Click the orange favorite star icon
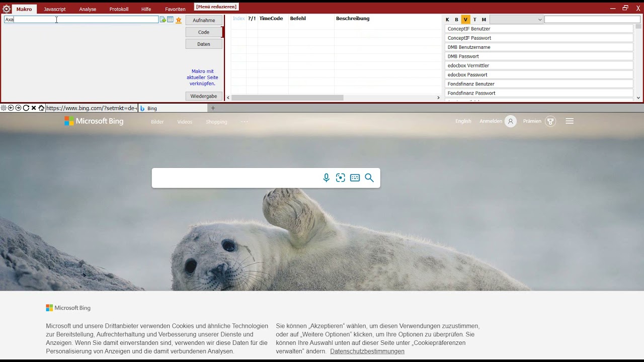Viewport: 644px width, 362px height. tap(179, 20)
